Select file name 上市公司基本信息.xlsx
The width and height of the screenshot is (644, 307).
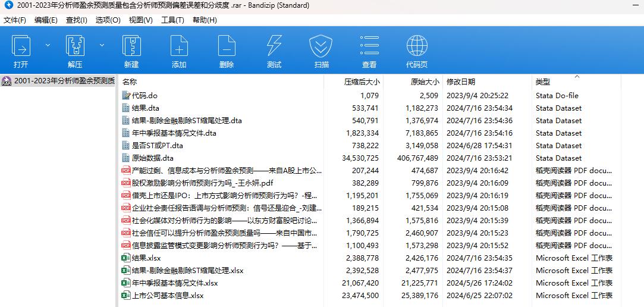click(x=168, y=296)
